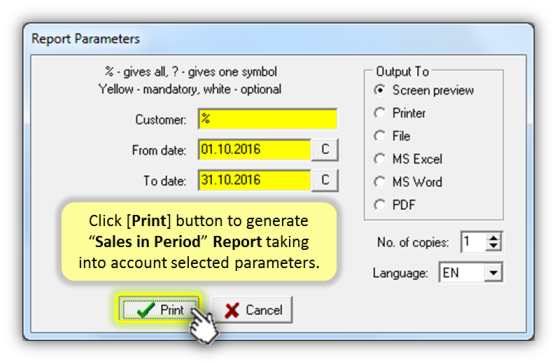This screenshot has width=557, height=363.
Task: Click the red X Cancel button
Action: click(252, 310)
